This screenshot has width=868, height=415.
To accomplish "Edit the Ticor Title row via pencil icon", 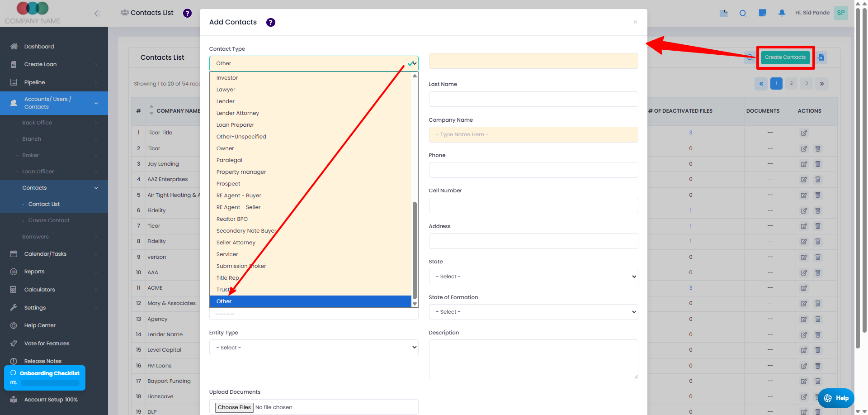I will pos(803,133).
